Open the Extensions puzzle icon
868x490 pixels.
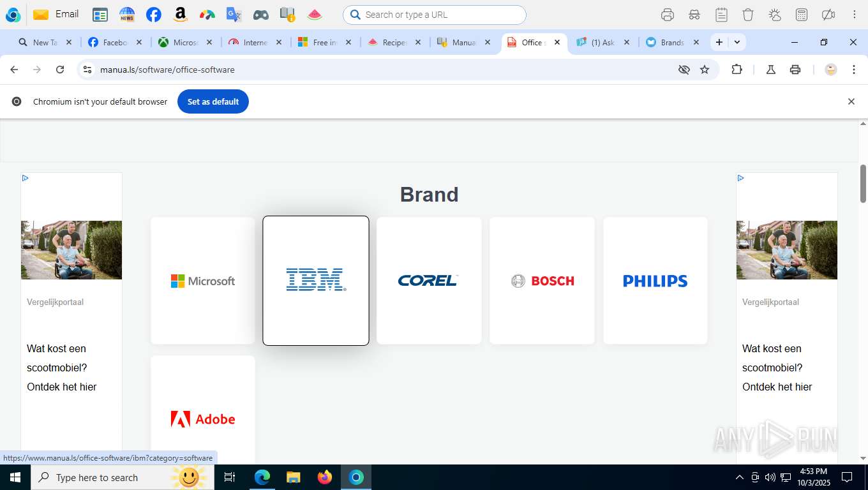[x=737, y=70]
